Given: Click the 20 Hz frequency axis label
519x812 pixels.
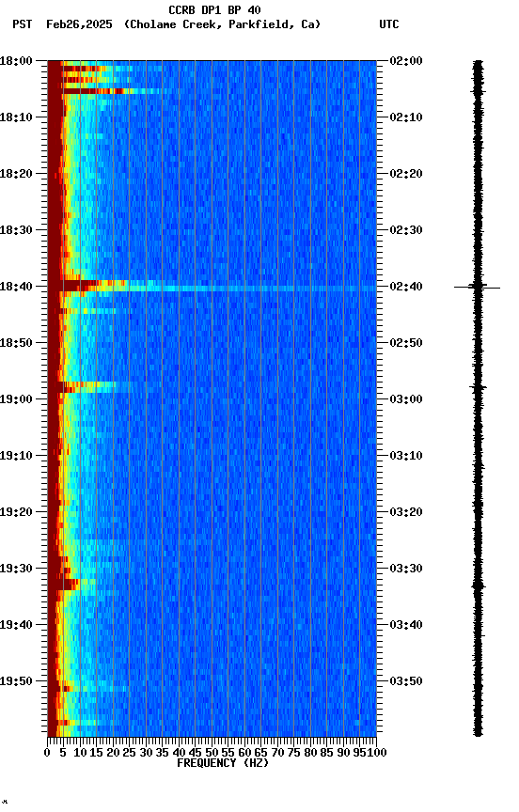Looking at the screenshot, I should click(113, 753).
